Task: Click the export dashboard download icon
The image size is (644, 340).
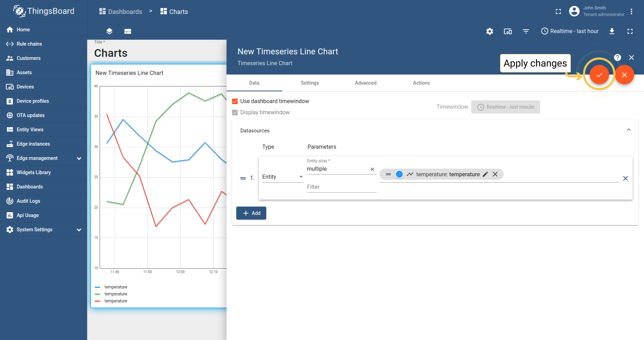Action: (x=612, y=31)
